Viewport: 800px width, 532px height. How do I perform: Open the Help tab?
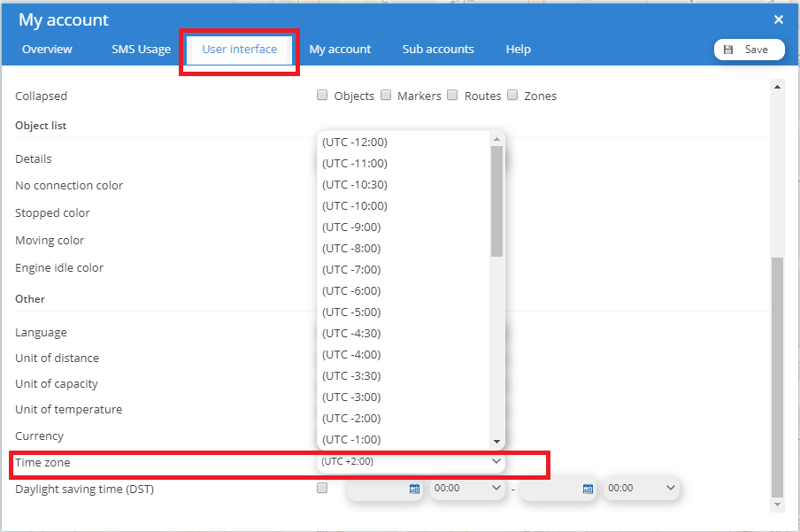click(519, 50)
